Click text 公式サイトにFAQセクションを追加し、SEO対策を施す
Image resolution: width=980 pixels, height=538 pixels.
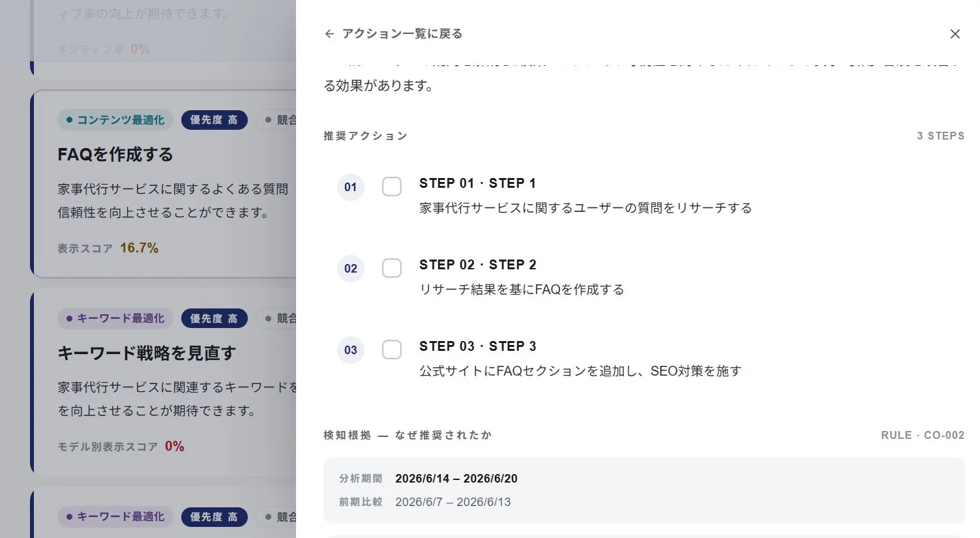(580, 371)
